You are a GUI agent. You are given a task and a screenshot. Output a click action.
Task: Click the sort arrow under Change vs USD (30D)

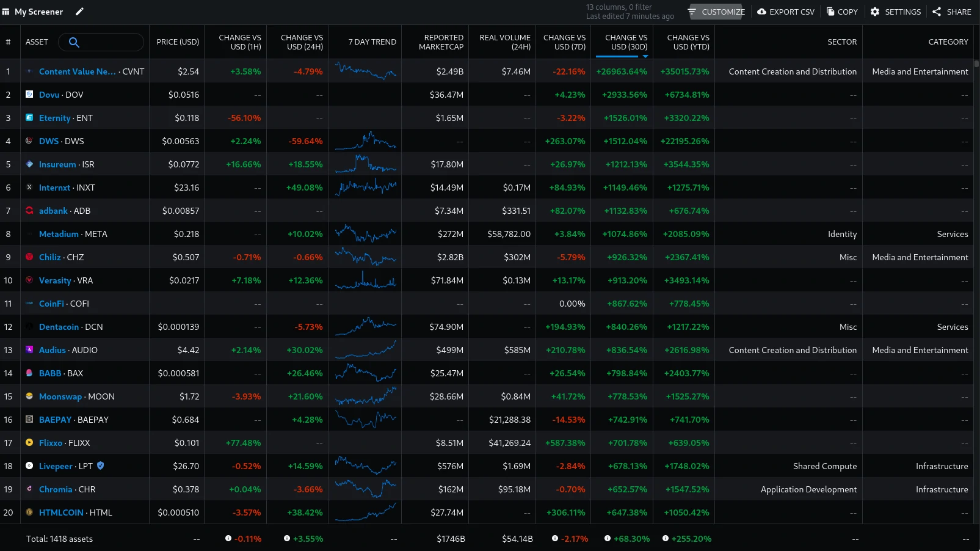[645, 56]
